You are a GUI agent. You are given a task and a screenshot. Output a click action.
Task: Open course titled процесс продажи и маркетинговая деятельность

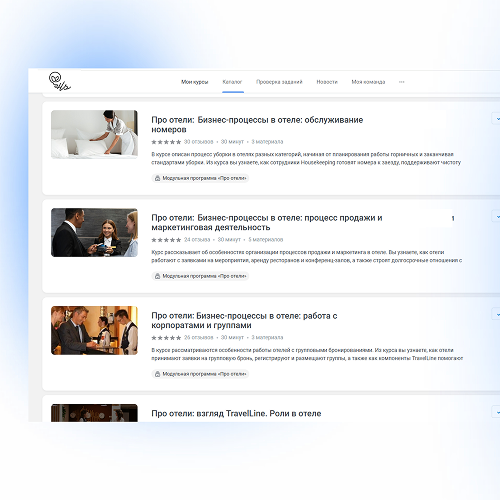[267, 222]
